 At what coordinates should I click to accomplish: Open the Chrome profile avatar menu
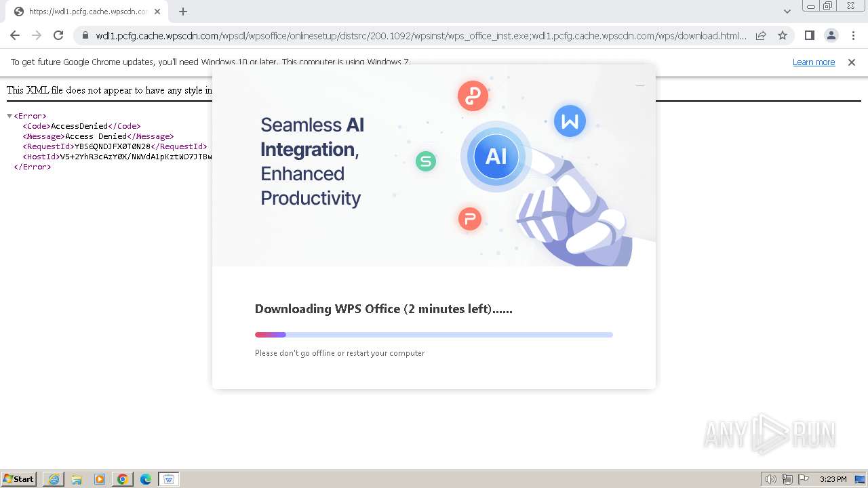[x=831, y=35]
